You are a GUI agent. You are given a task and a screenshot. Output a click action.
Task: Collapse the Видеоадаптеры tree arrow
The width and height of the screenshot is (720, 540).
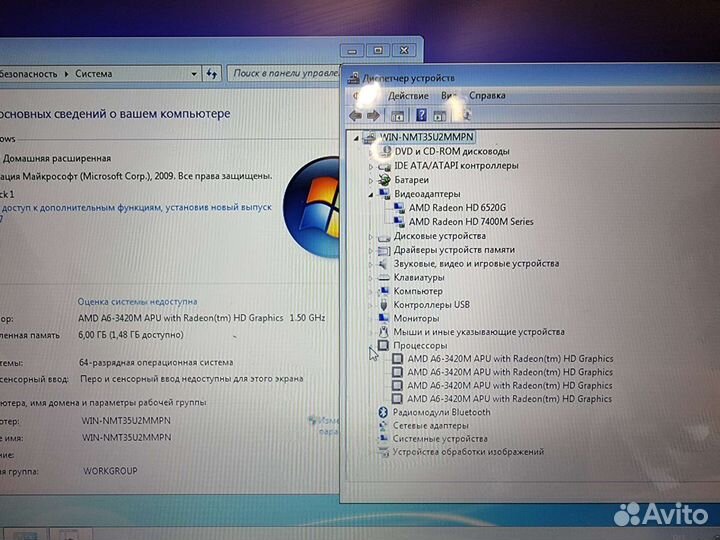tap(371, 195)
